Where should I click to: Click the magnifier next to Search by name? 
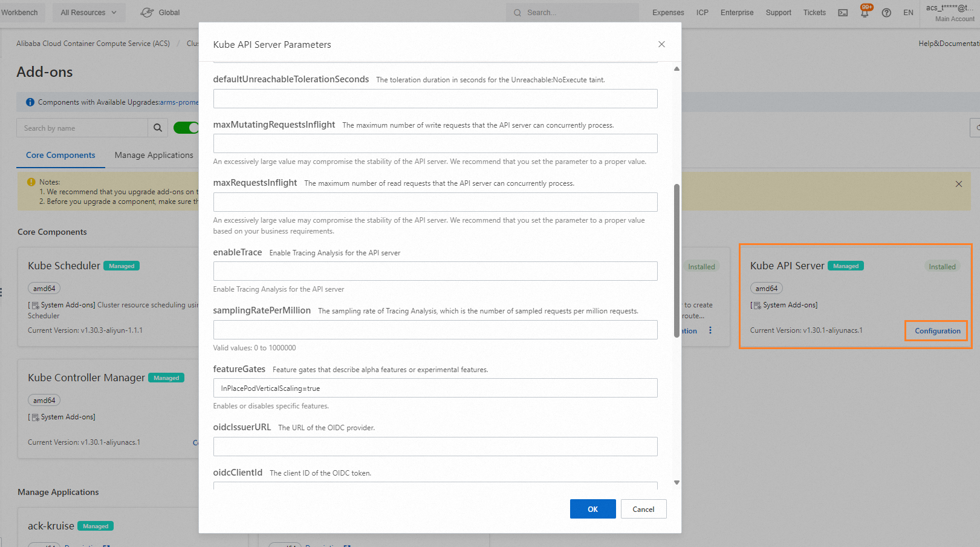(157, 128)
